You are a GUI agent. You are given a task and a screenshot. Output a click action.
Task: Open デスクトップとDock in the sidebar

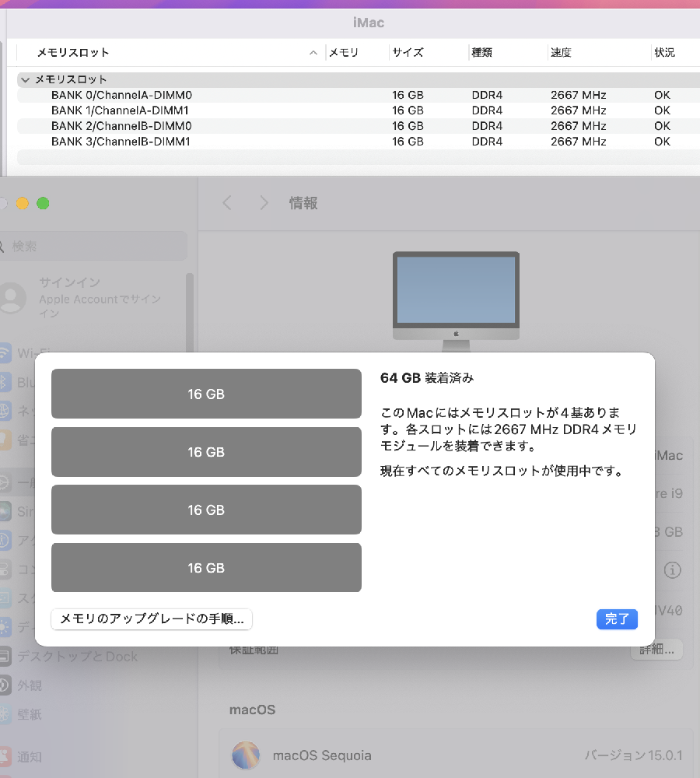pos(78,656)
